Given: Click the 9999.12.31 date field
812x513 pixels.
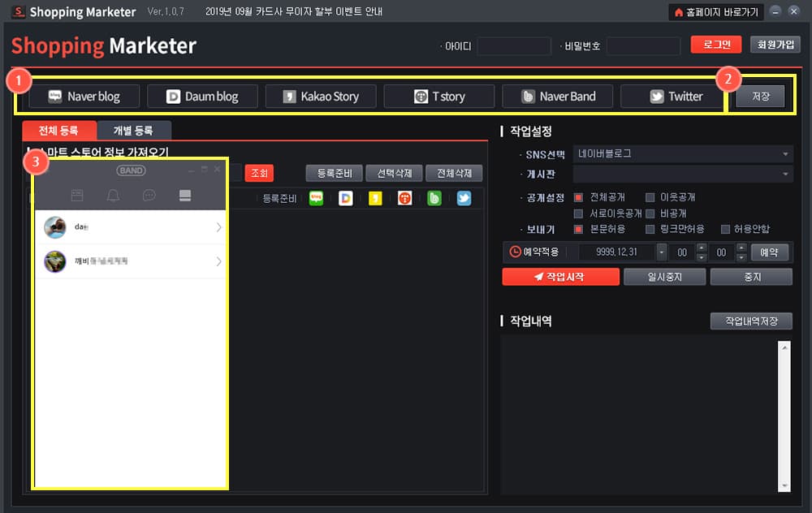Looking at the screenshot, I should click(x=617, y=252).
